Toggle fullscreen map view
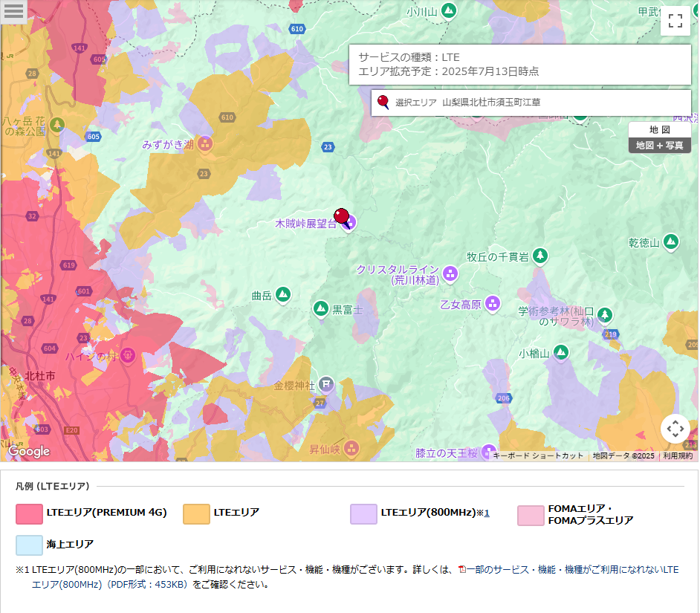The image size is (700, 613). coord(675,21)
